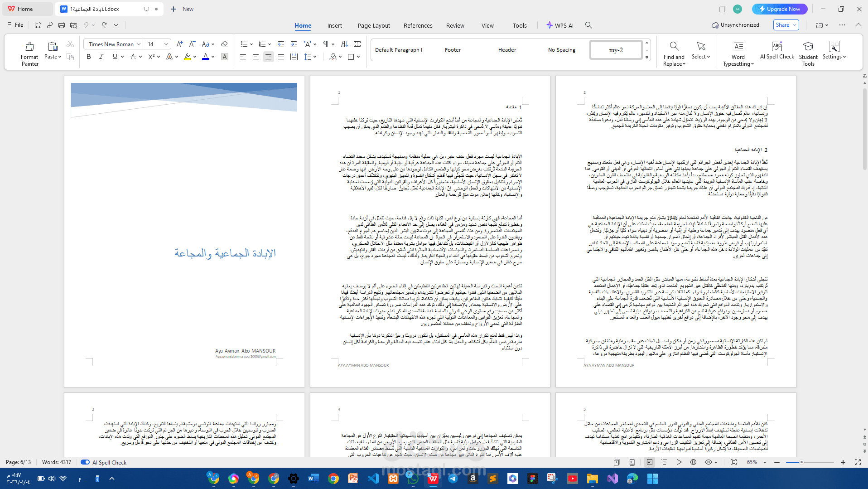Open AI Spell Check in the ribbon
This screenshot has width=868, height=489.
coord(777,50)
